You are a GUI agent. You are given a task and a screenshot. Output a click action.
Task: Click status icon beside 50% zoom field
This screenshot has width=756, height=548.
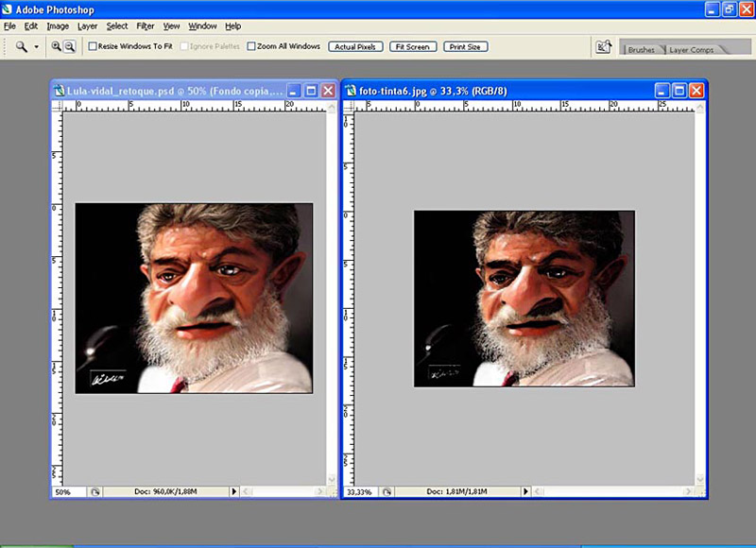click(94, 492)
